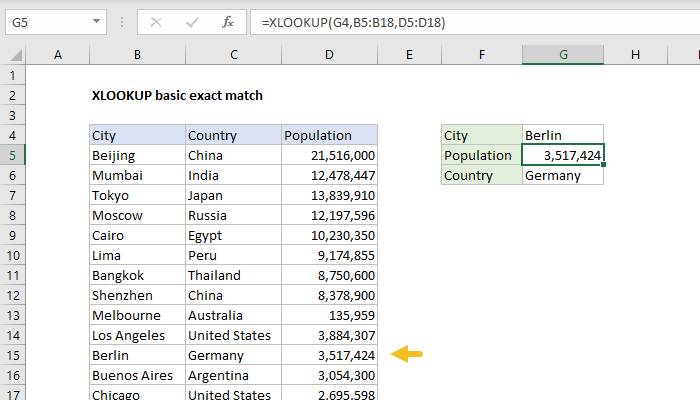Select row 5 header

[12, 155]
